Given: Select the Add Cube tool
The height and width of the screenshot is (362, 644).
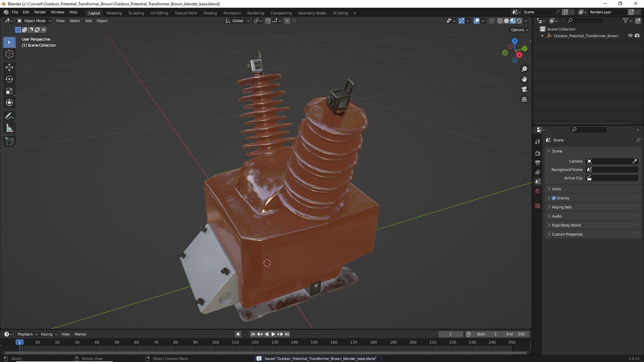Looking at the screenshot, I should coord(9,141).
